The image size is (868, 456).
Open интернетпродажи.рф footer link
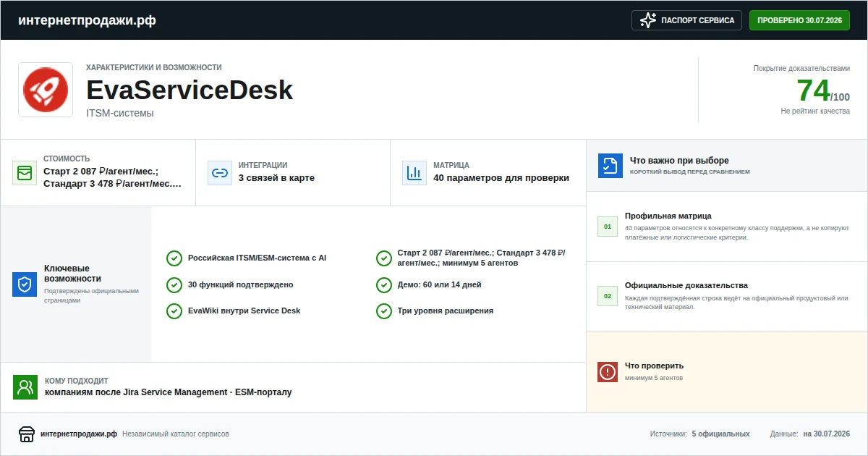(79, 434)
